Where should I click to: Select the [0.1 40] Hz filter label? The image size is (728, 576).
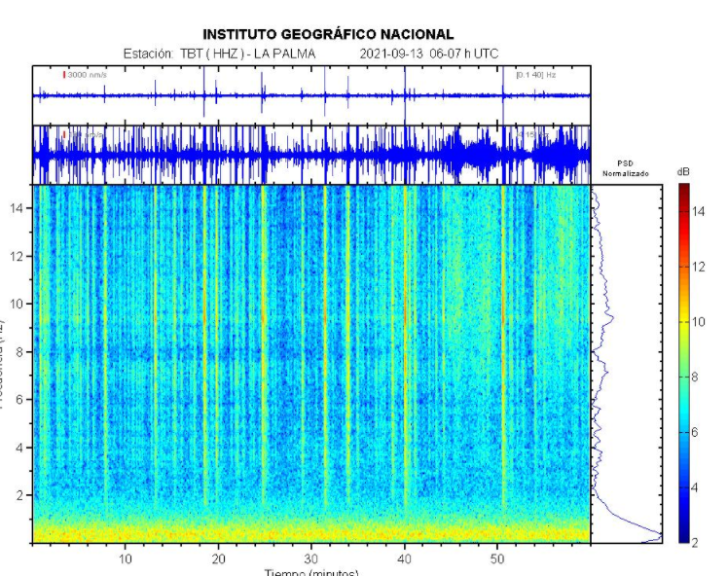[536, 75]
